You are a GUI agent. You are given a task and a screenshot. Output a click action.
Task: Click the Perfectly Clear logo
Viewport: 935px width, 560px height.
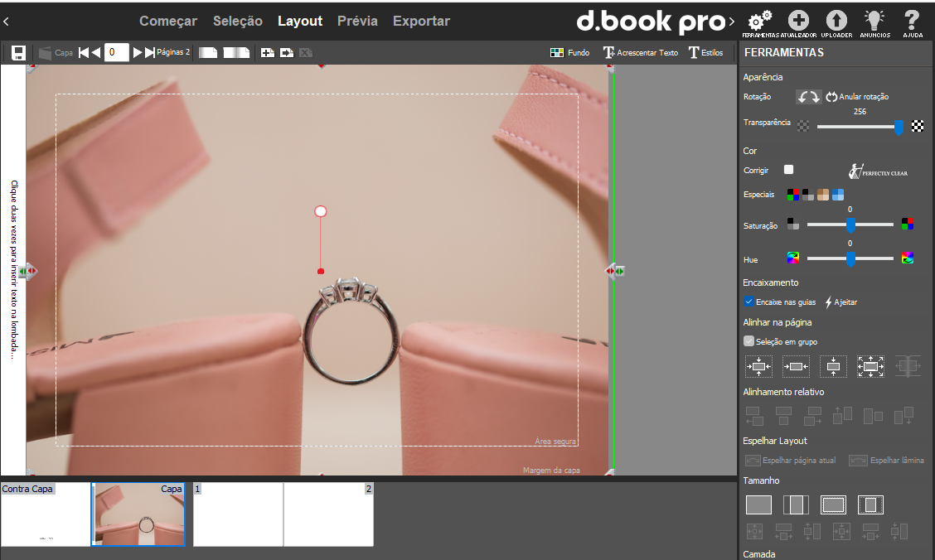[878, 171]
